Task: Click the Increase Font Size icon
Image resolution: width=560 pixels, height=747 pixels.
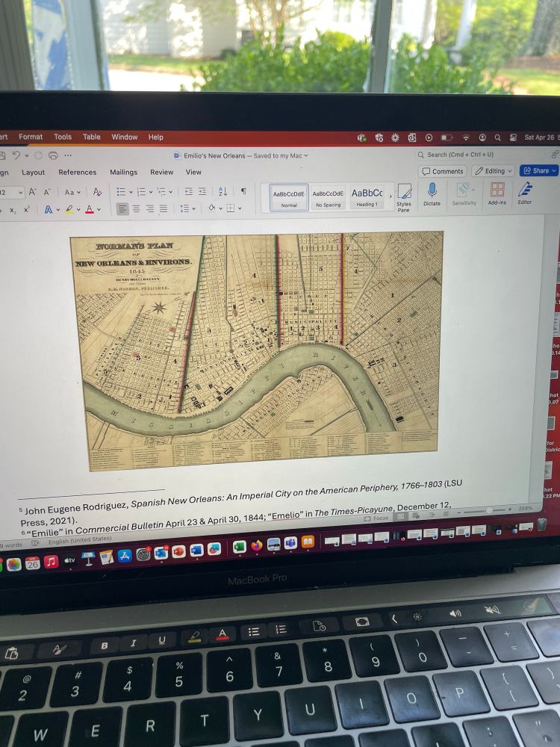Action: coord(32,192)
